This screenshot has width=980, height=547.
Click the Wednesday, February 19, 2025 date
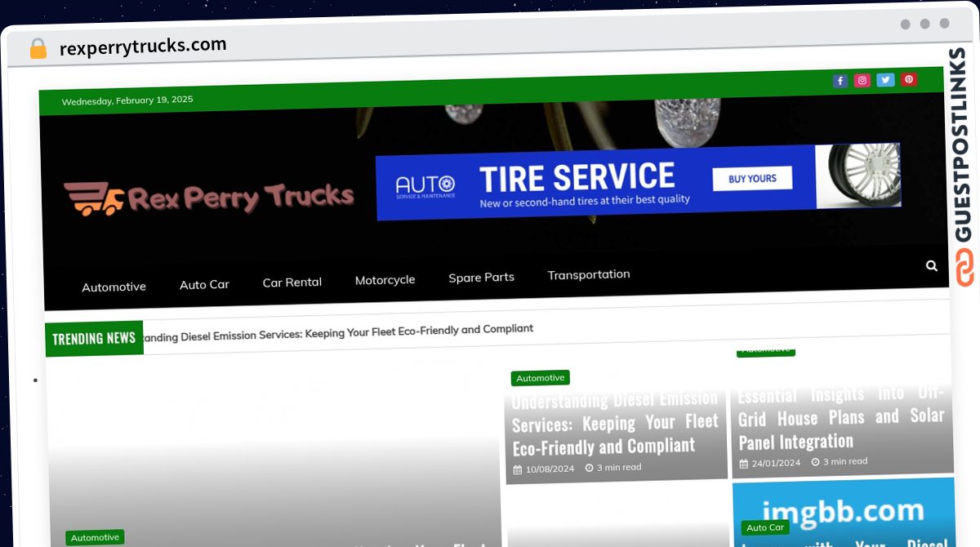pos(127,100)
